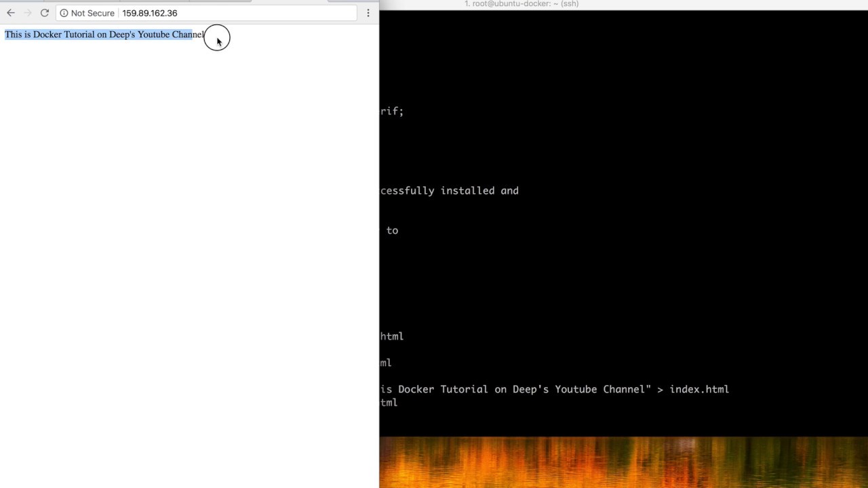Click 'index.html' in the terminal echo command
The image size is (868, 488).
699,389
